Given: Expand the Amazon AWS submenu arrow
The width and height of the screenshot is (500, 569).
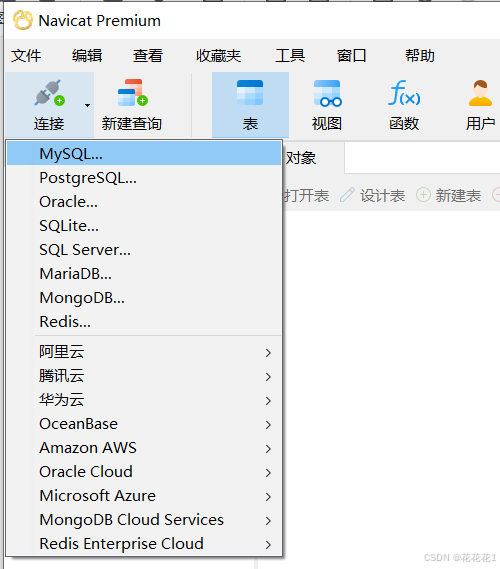Looking at the screenshot, I should tap(268, 449).
